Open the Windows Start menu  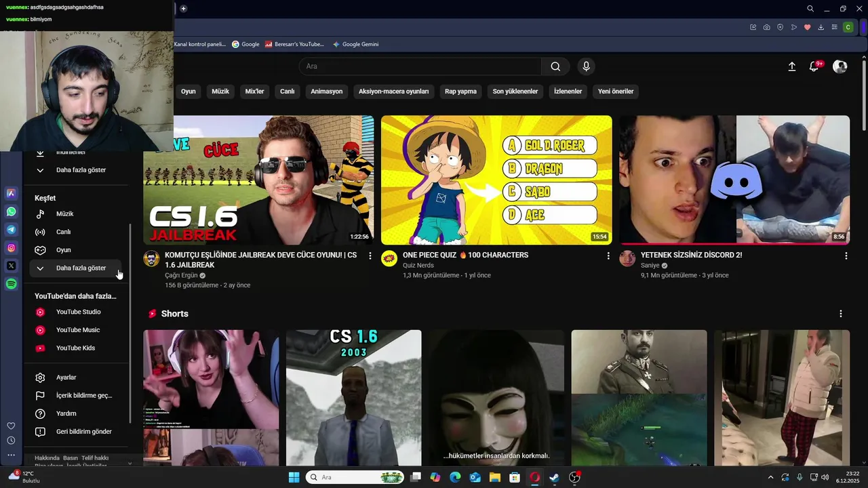pos(294,477)
